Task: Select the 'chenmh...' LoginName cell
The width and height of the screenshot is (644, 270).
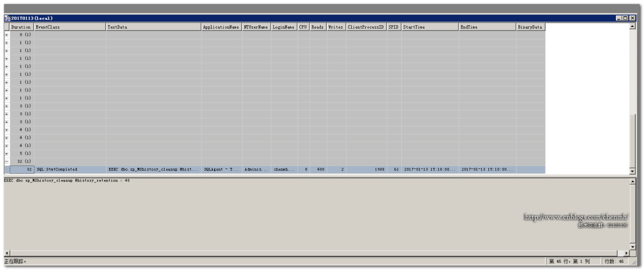Action: pos(284,170)
